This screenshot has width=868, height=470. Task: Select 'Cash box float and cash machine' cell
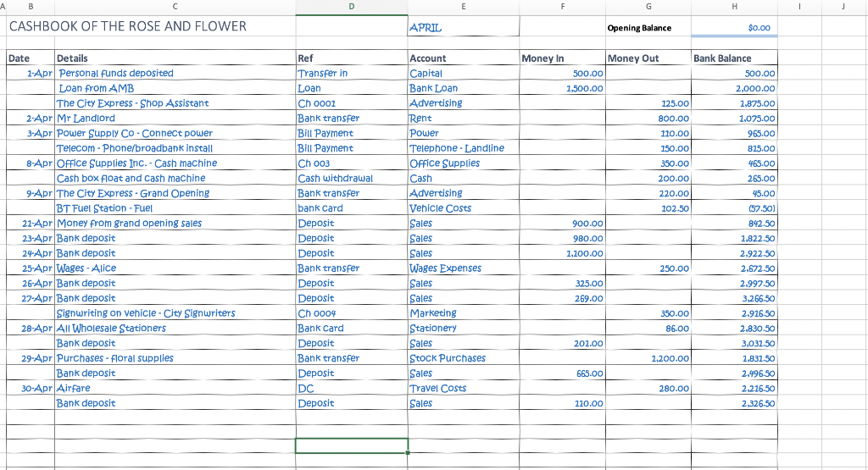175,178
